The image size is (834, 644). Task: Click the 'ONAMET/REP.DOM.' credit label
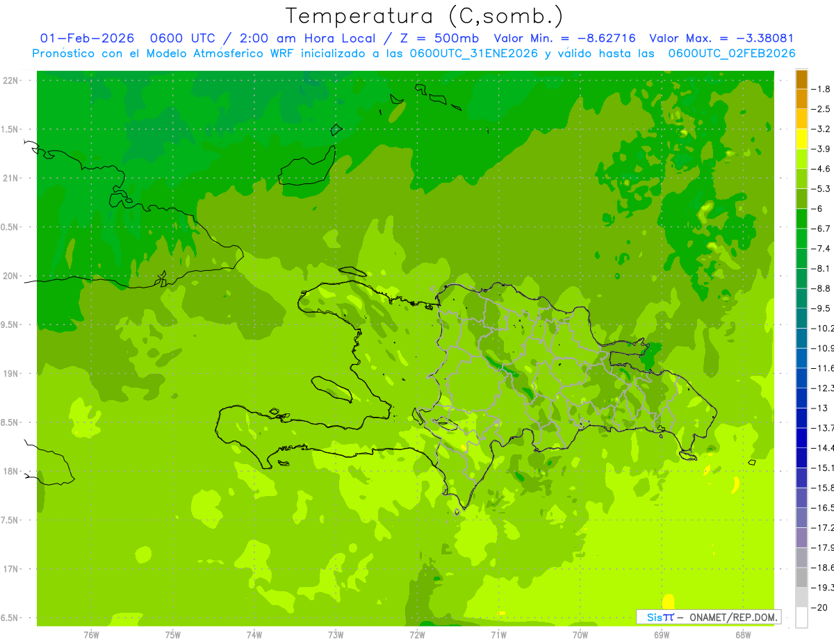(733, 617)
